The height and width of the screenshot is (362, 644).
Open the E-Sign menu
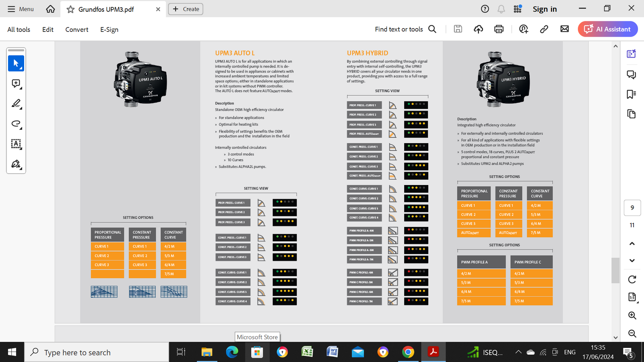click(109, 29)
